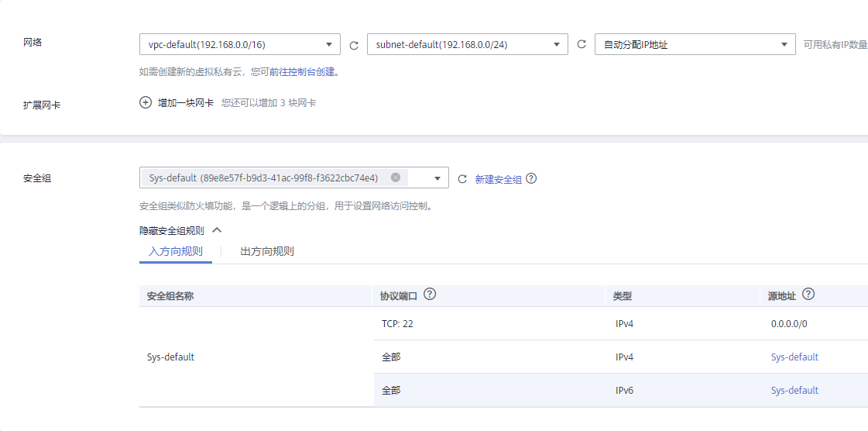Refresh the security group list

coord(462,178)
